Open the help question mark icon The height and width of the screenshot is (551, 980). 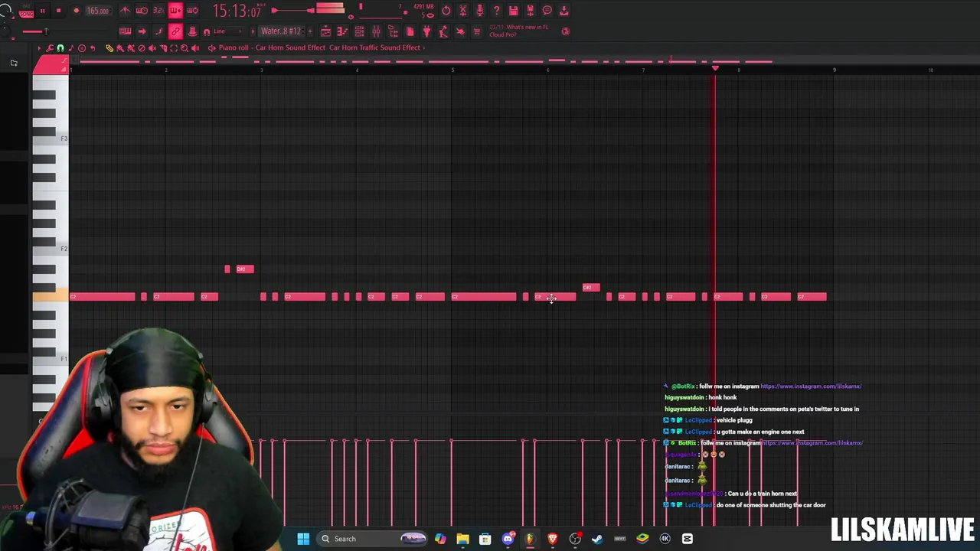[496, 11]
